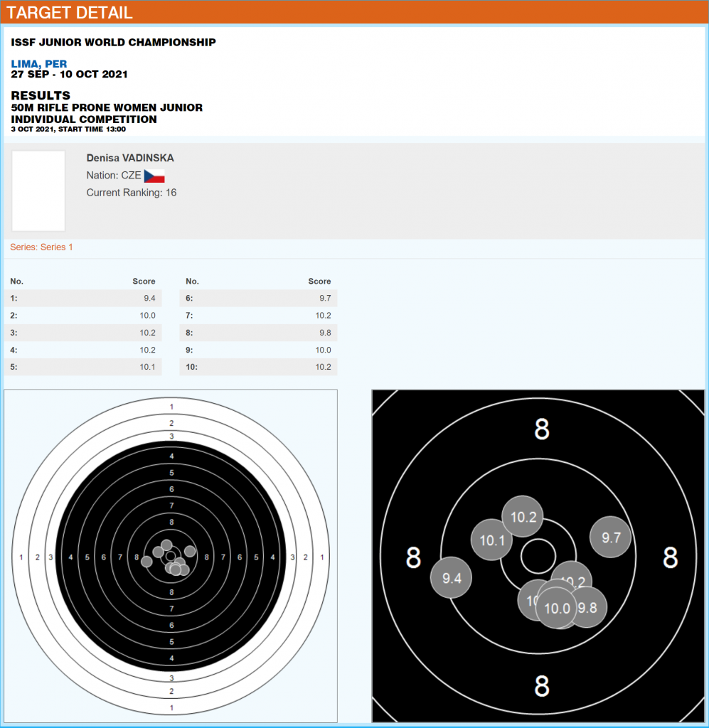The image size is (709, 728).
Task: Click the 10.1 shot marker on zoomed target
Action: click(x=491, y=541)
